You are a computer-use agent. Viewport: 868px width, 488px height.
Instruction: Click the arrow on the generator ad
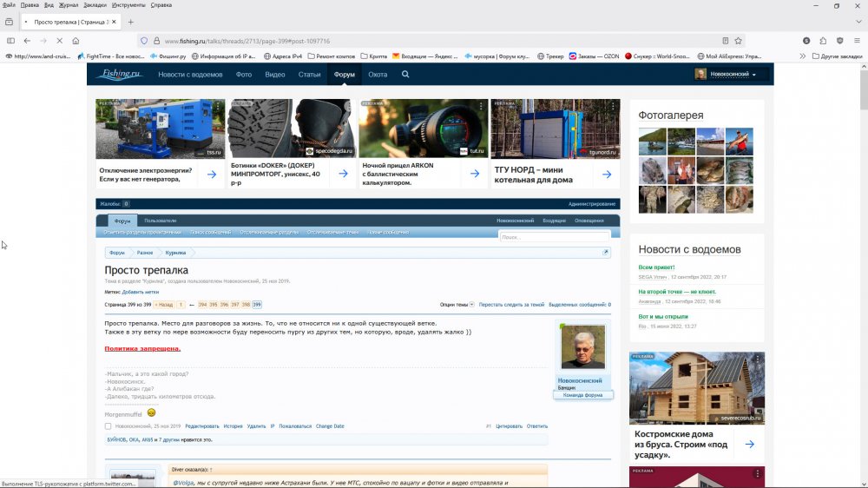(211, 174)
